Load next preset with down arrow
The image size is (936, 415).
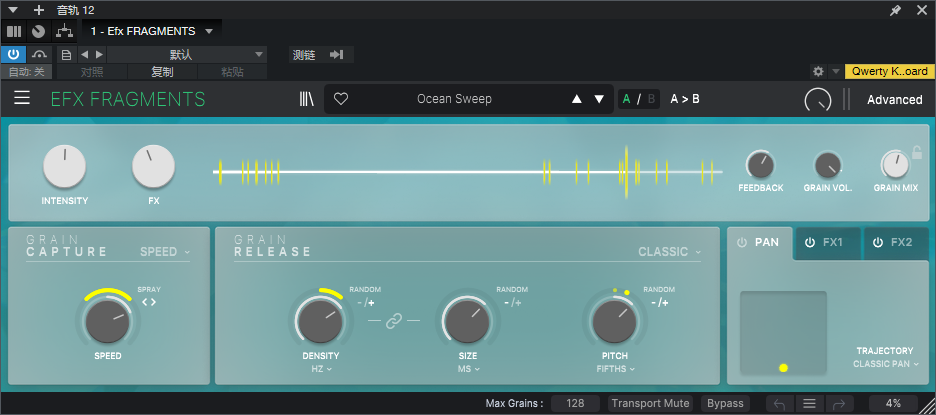point(599,99)
